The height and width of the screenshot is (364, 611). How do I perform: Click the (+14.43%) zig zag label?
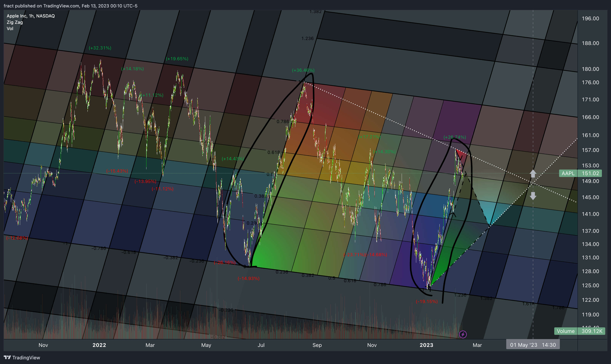[x=233, y=159]
